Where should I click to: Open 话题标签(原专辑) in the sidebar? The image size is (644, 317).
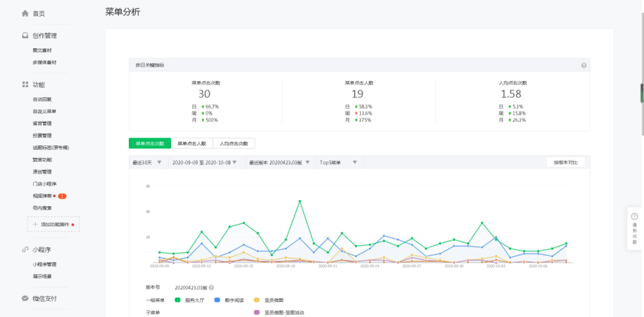coord(51,147)
